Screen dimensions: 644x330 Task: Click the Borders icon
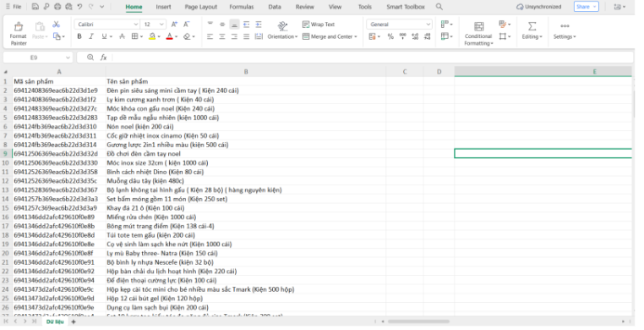(134, 36)
